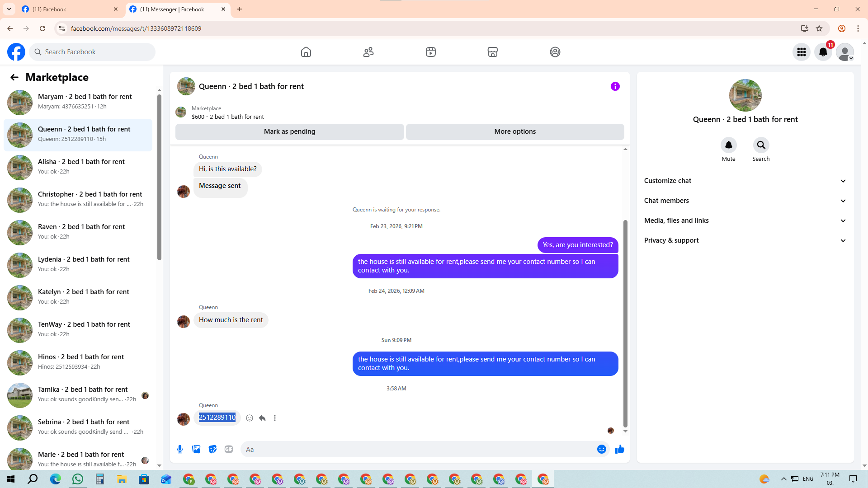Send a thumbs-up like

tap(619, 449)
